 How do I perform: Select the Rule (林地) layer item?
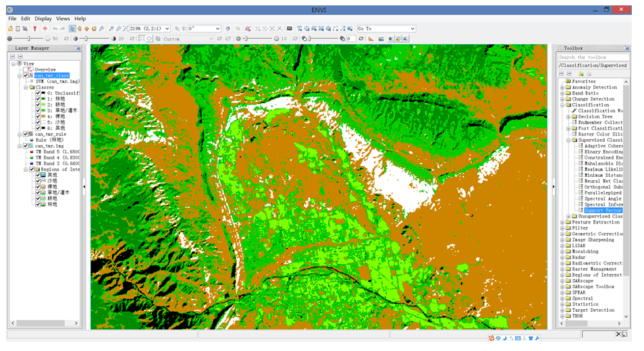point(51,140)
